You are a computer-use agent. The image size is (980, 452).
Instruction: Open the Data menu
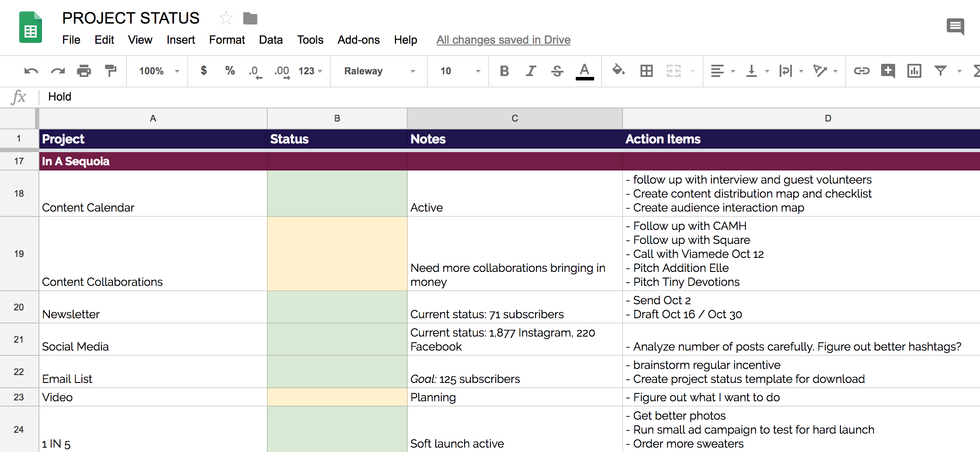point(271,40)
